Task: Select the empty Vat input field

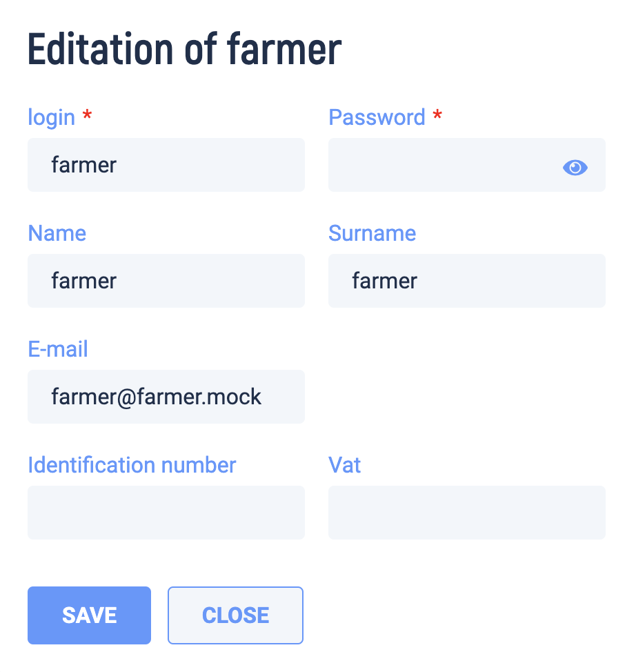Action: (x=467, y=512)
